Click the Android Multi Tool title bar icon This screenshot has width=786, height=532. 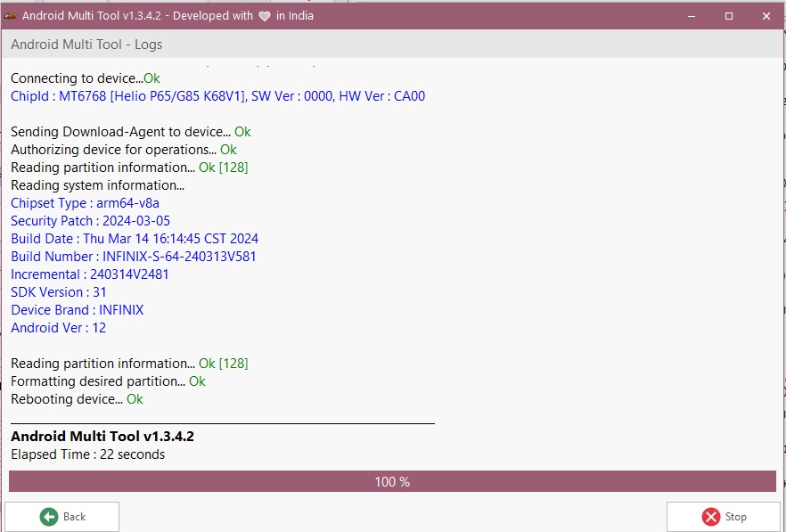(11, 15)
